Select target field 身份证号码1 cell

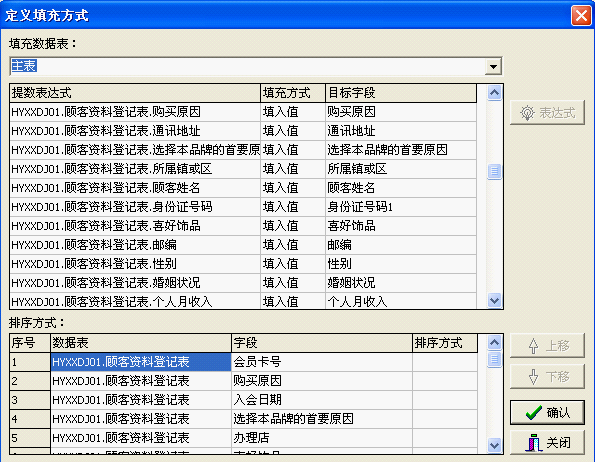point(401,207)
